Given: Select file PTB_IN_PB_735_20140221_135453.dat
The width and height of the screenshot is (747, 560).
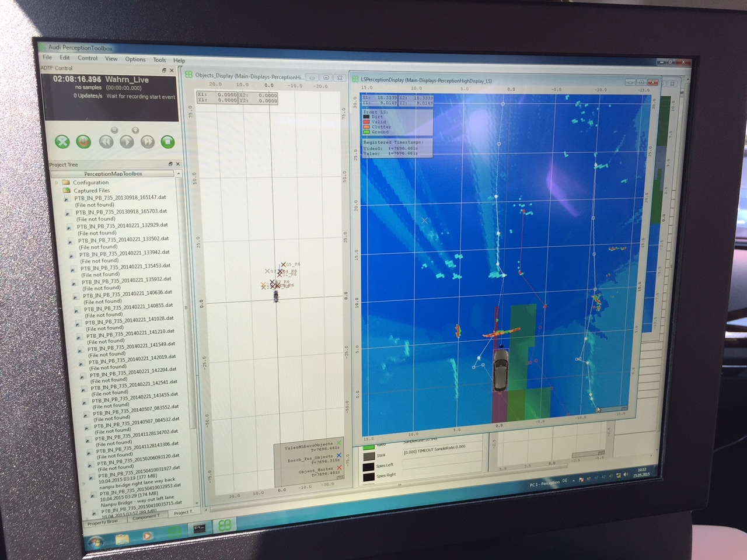Looking at the screenshot, I should point(126,267).
